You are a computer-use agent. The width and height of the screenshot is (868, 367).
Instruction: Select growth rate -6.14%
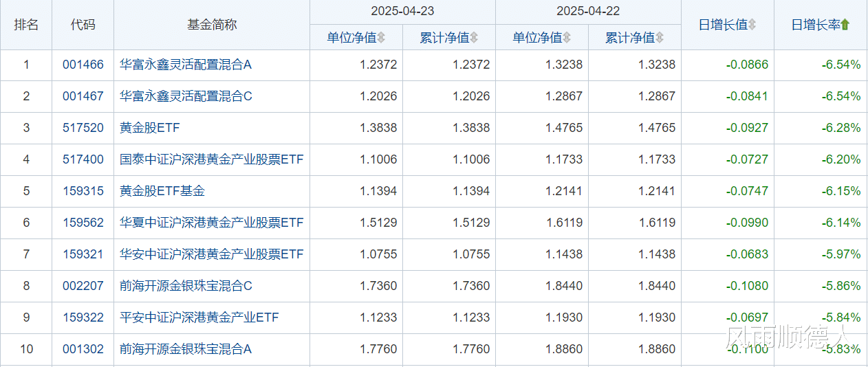pyautogui.click(x=841, y=223)
